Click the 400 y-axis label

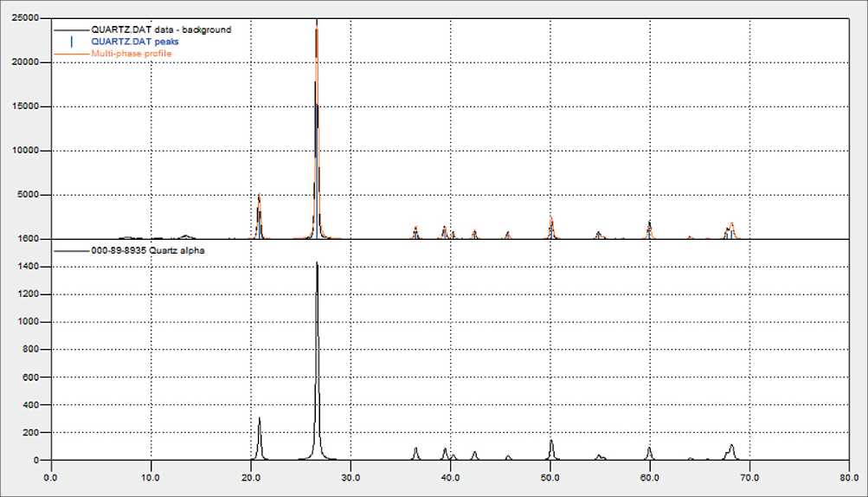click(x=30, y=405)
